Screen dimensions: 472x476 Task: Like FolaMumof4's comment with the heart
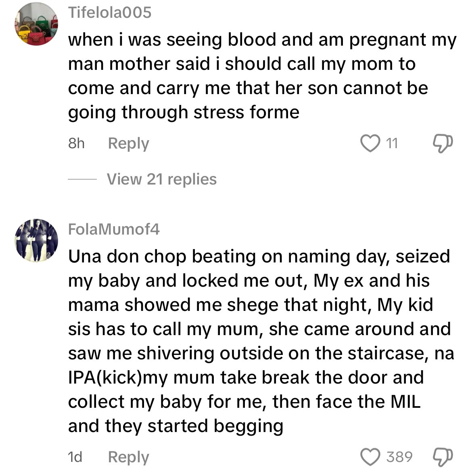pos(370,457)
